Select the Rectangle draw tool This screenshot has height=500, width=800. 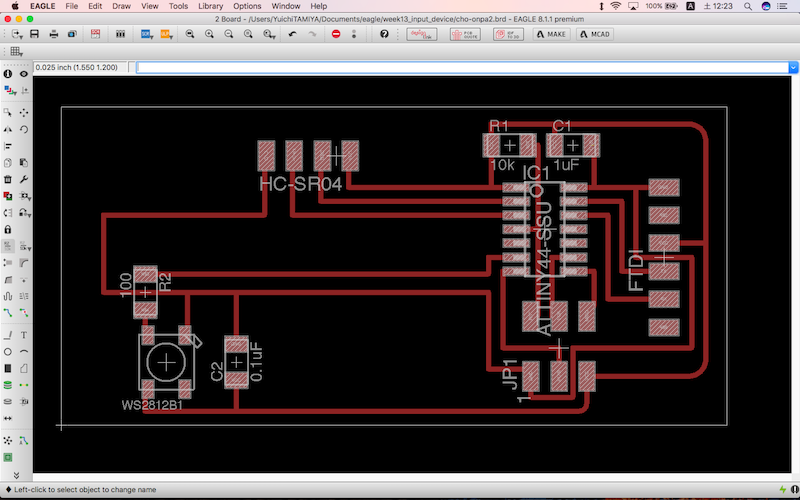pos(8,368)
